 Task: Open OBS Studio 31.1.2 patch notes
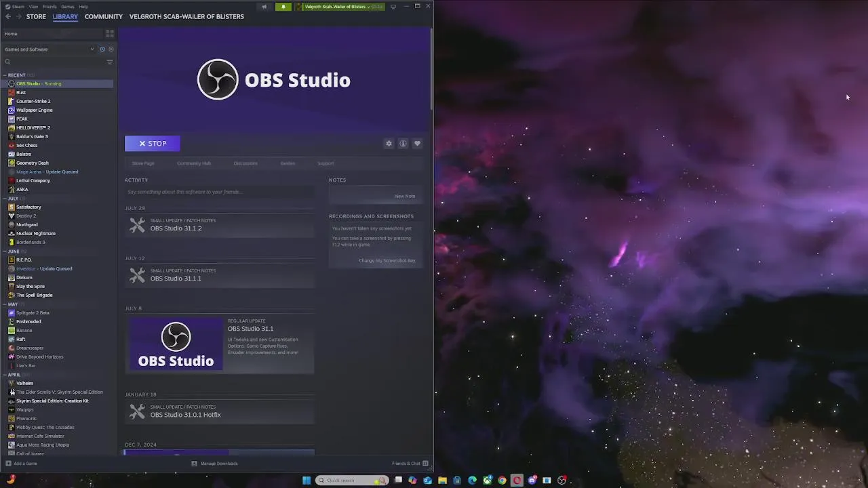220,225
